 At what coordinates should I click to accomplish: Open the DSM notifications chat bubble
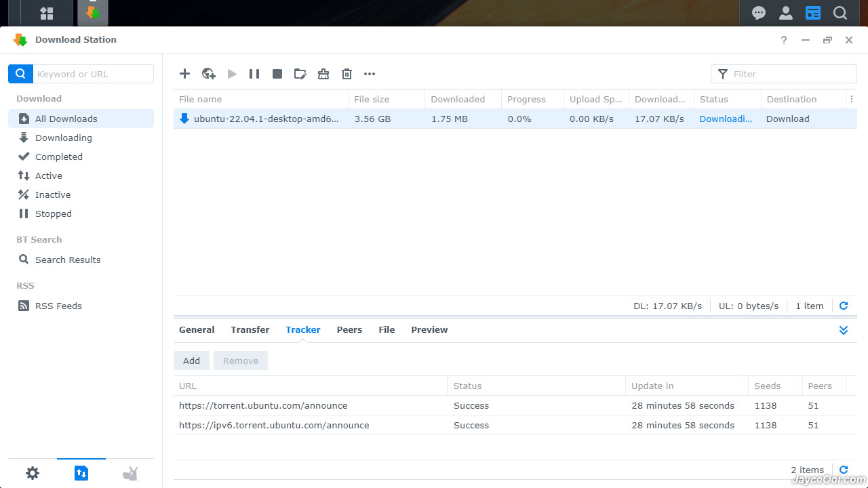click(x=759, y=13)
